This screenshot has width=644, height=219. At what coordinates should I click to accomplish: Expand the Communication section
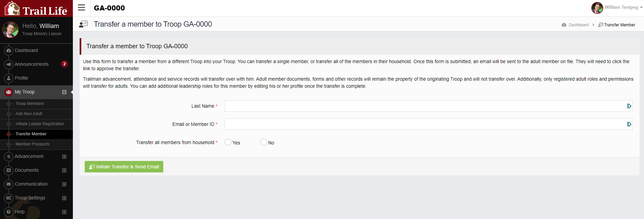click(x=64, y=184)
